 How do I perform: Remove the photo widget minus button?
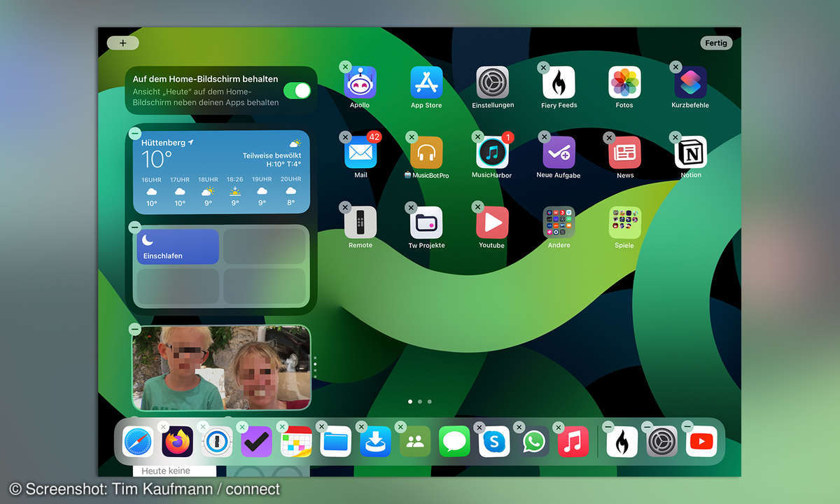click(x=135, y=329)
